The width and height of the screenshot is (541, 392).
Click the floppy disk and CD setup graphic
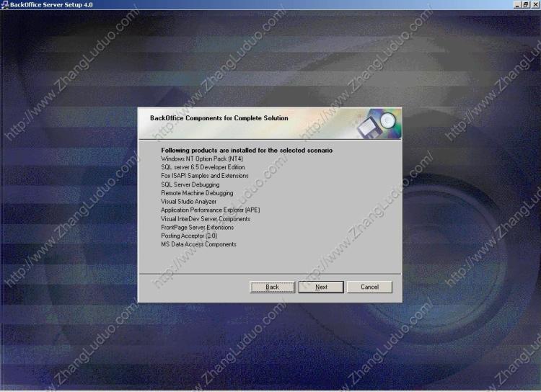pos(379,124)
